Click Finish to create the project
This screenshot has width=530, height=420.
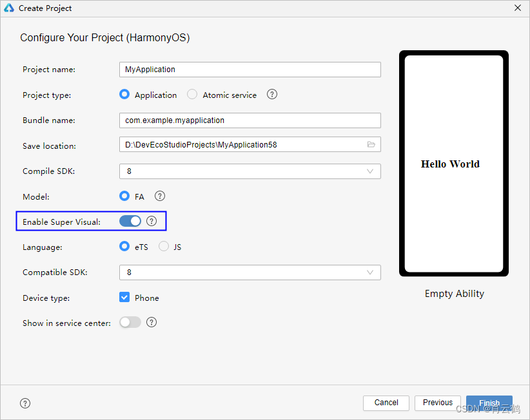tap(489, 403)
